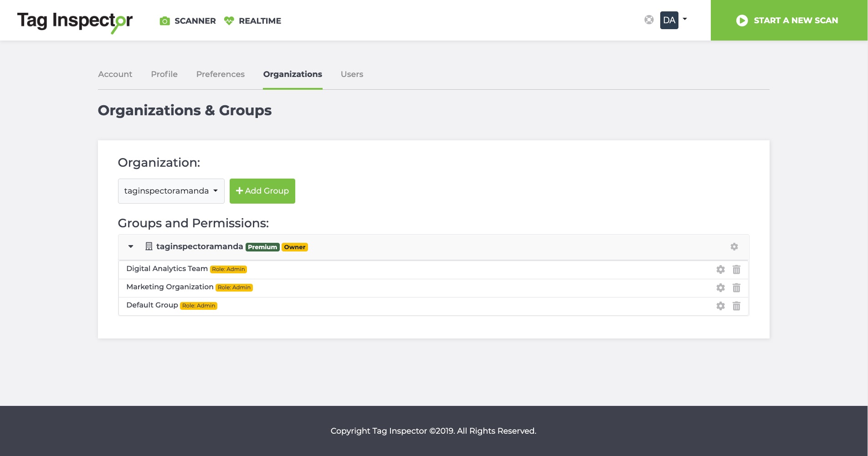The height and width of the screenshot is (456, 868).
Task: Click the Realtime heartbeat icon
Action: [x=229, y=21]
